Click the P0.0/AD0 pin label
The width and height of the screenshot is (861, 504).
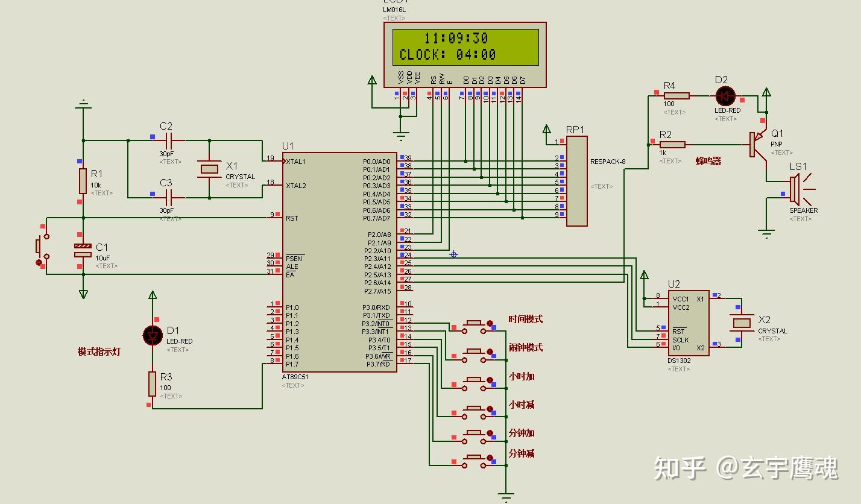click(x=377, y=162)
